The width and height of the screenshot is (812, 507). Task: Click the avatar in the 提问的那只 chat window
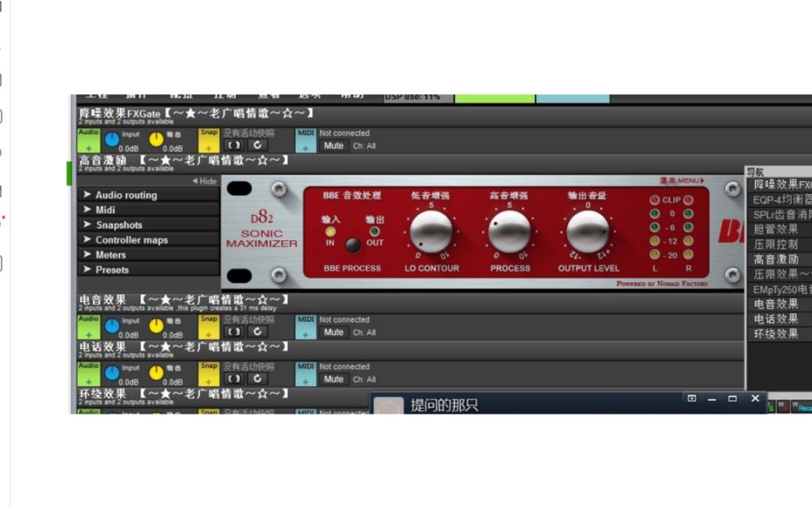tap(388, 406)
